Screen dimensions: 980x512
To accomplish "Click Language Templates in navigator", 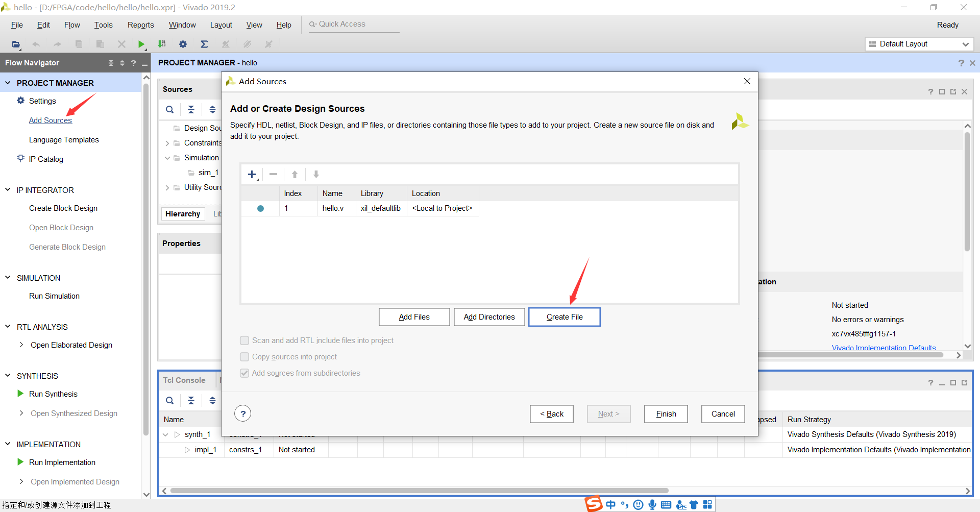I will tap(64, 140).
